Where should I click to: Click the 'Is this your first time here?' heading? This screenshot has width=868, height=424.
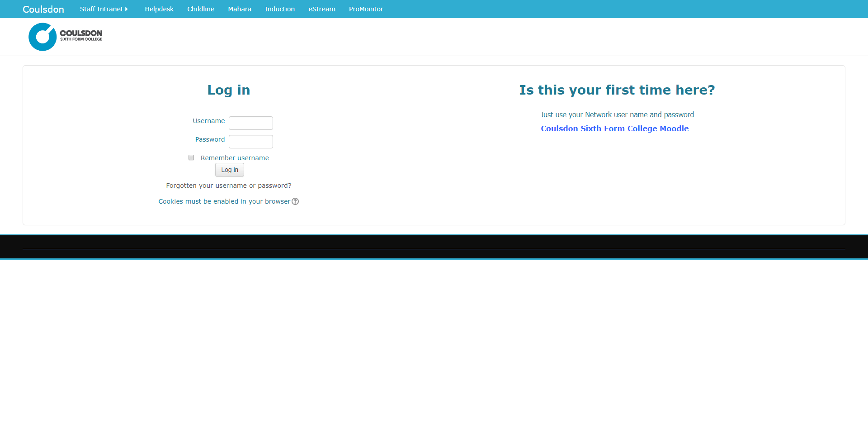click(x=617, y=90)
